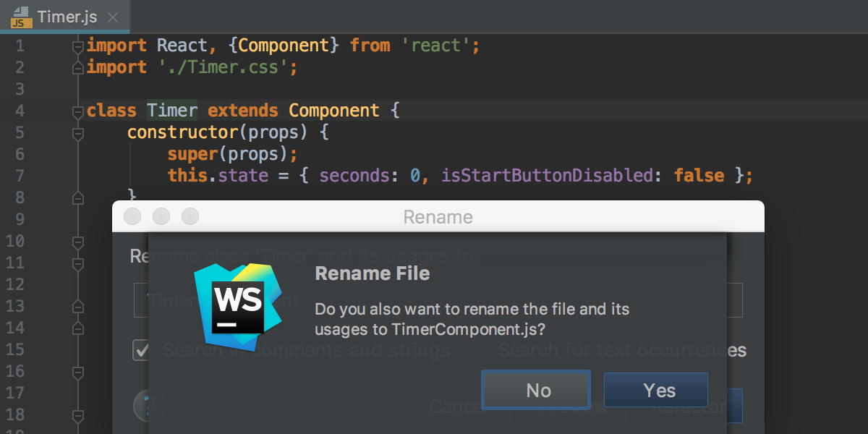Place cursor on Timer class name, line 4

click(172, 111)
